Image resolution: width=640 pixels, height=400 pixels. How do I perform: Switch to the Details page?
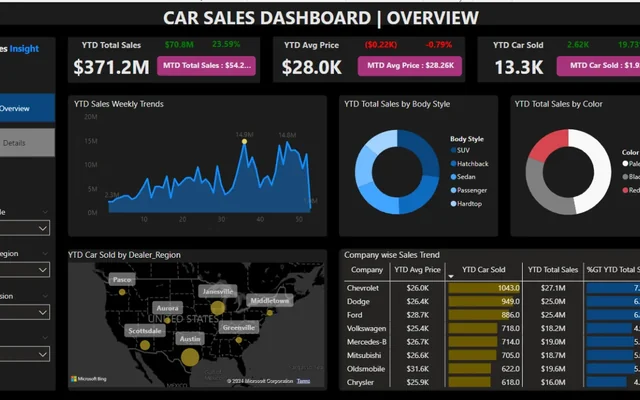[x=27, y=143]
